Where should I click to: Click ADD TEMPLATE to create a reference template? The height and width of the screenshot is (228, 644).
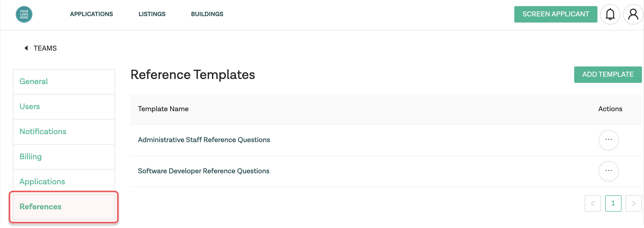(x=608, y=74)
